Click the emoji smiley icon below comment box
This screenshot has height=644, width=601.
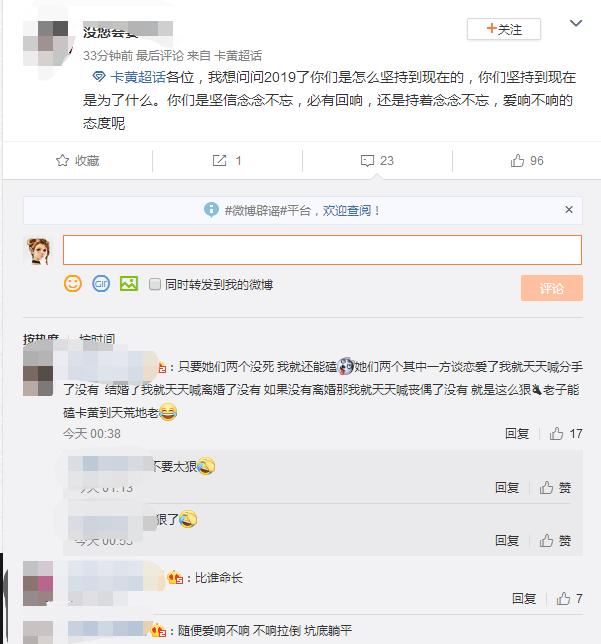72,284
